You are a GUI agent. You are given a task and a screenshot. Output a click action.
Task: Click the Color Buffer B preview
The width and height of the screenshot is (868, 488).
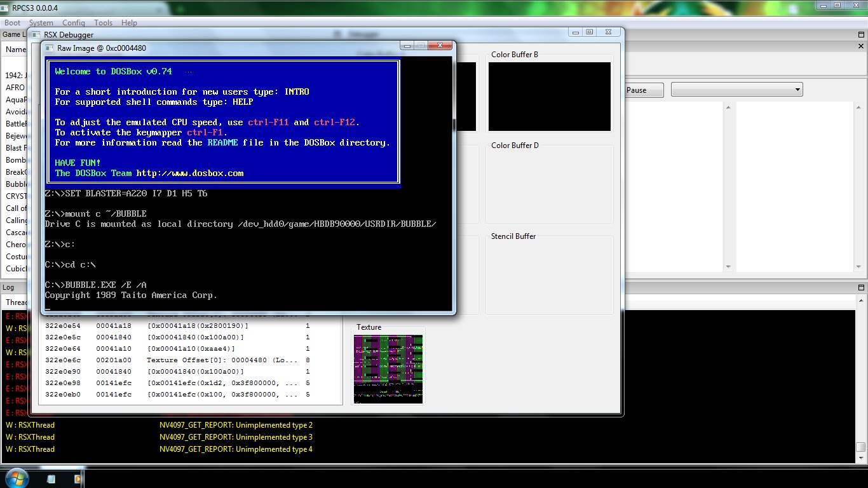549,97
